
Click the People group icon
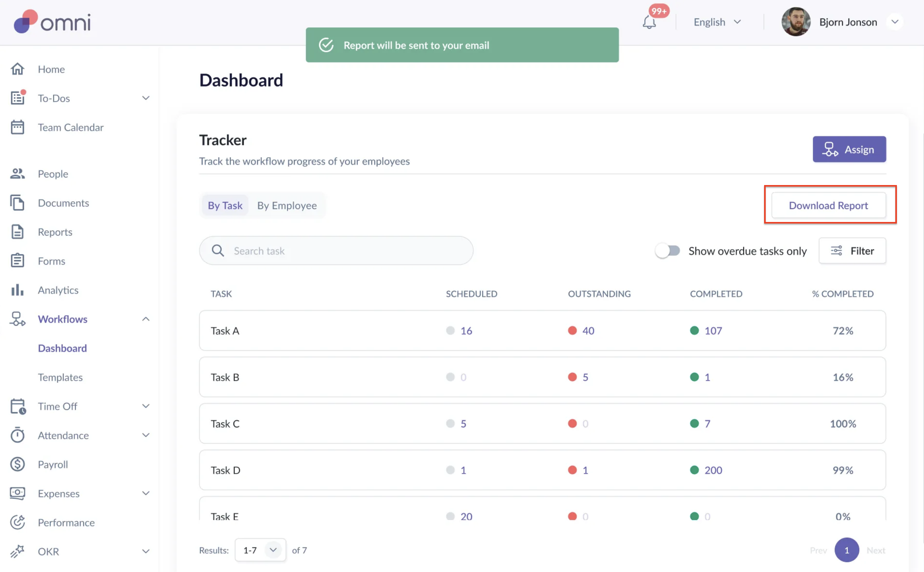[x=17, y=174]
